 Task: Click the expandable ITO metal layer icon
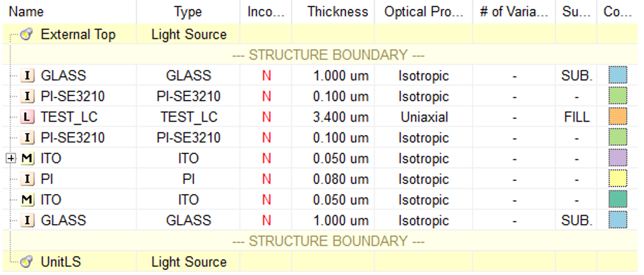pos(28,159)
